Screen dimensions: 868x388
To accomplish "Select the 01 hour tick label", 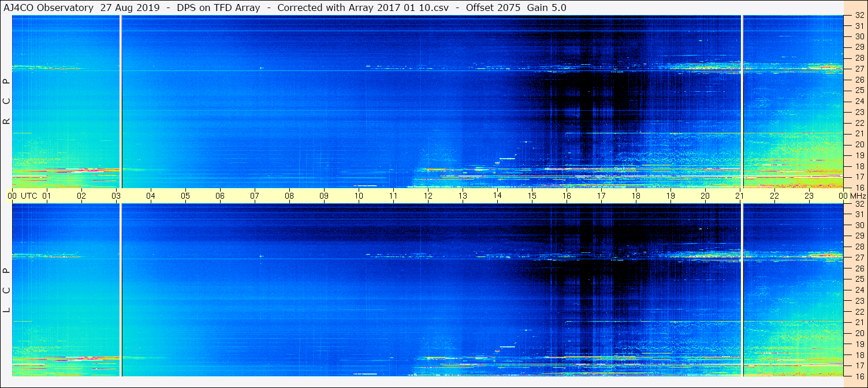I will point(47,196).
